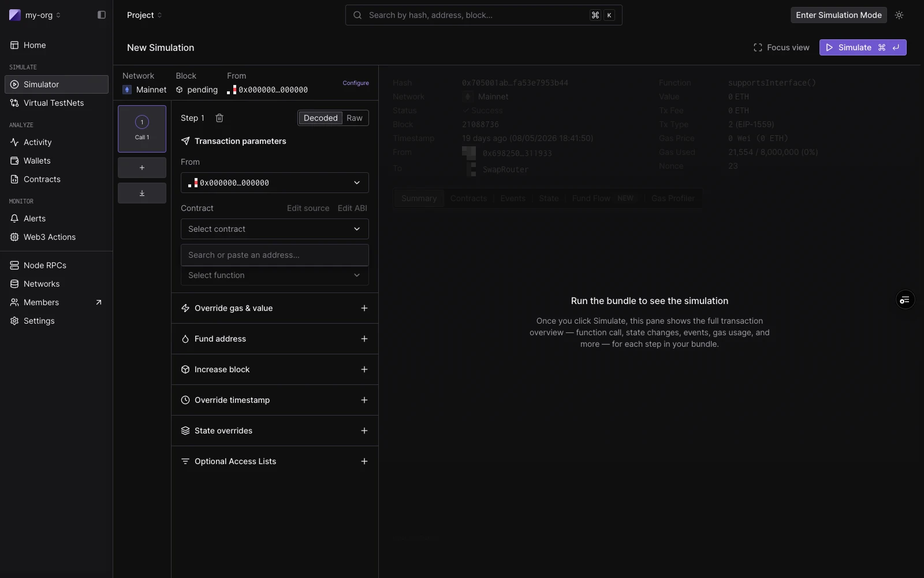The height and width of the screenshot is (578, 924).
Task: Click New Simulation title
Action: tap(161, 47)
